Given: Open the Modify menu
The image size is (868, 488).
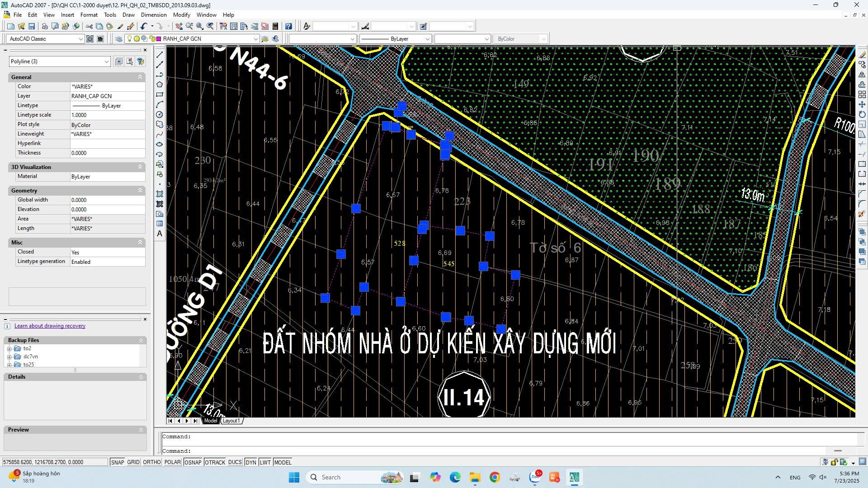Looking at the screenshot, I should click(x=181, y=14).
